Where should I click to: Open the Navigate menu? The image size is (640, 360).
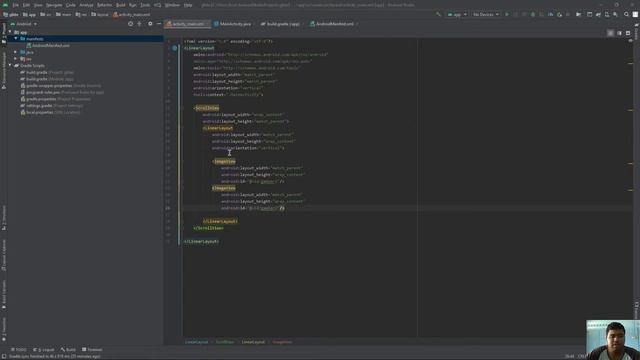(x=54, y=5)
